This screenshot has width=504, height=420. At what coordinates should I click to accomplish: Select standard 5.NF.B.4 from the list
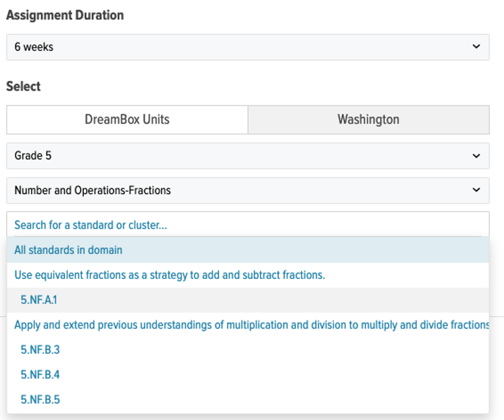click(x=40, y=374)
